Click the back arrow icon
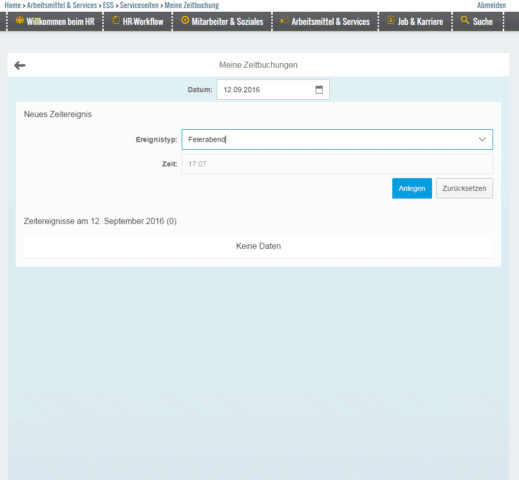519x480 pixels. click(x=20, y=65)
